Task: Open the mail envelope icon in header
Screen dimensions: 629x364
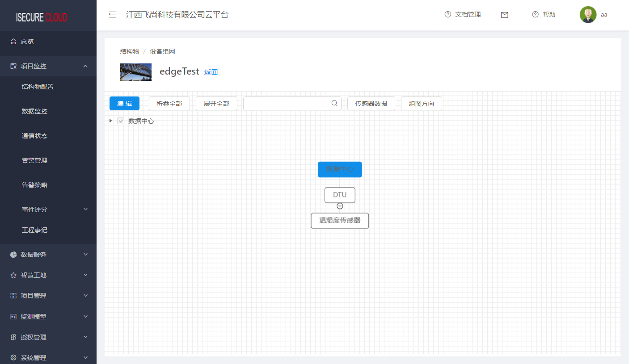Action: 505,15
